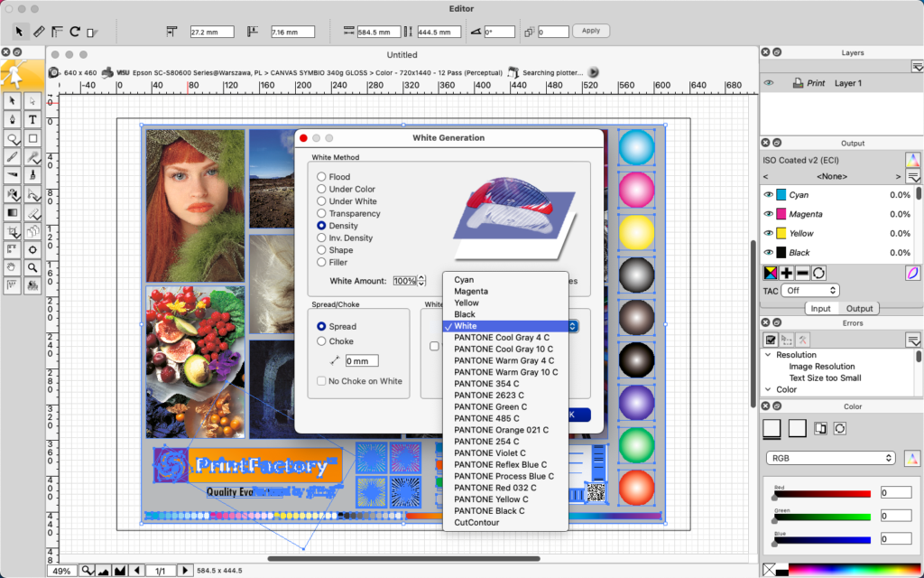Image resolution: width=924 pixels, height=578 pixels.
Task: Open the Errors panel options menu
Action: (x=913, y=340)
